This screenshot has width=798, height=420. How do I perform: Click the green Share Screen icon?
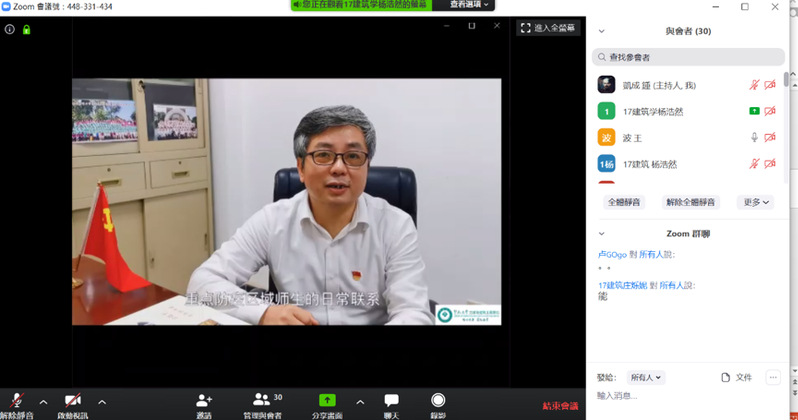tap(327, 400)
